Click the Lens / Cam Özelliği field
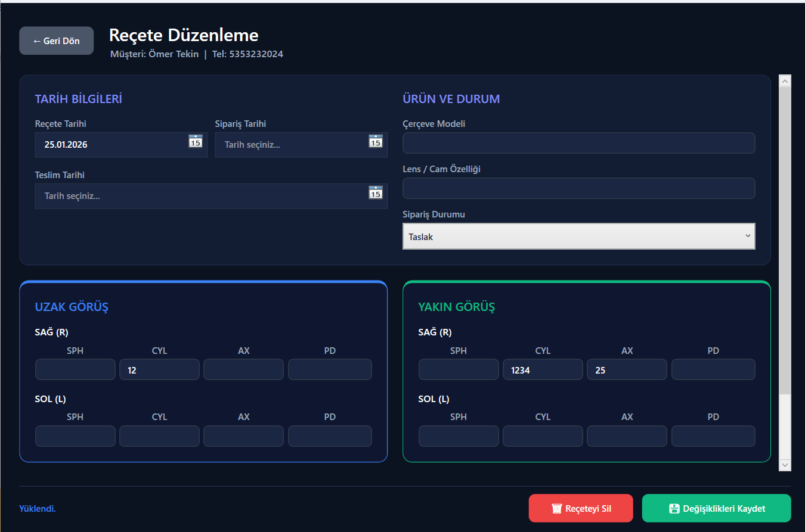Viewport: 805px width, 532px height. (x=579, y=188)
